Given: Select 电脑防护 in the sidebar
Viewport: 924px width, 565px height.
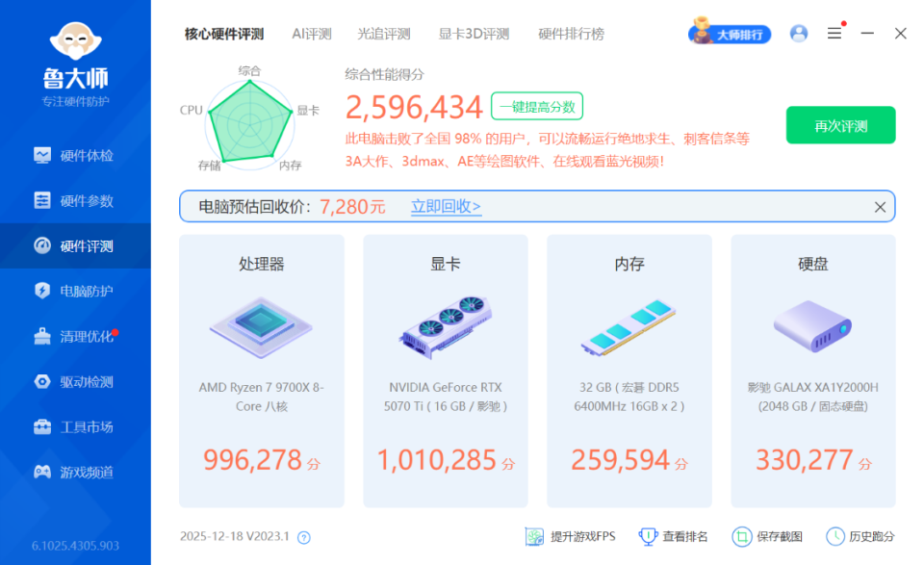Looking at the screenshot, I should pyautogui.click(x=74, y=291).
